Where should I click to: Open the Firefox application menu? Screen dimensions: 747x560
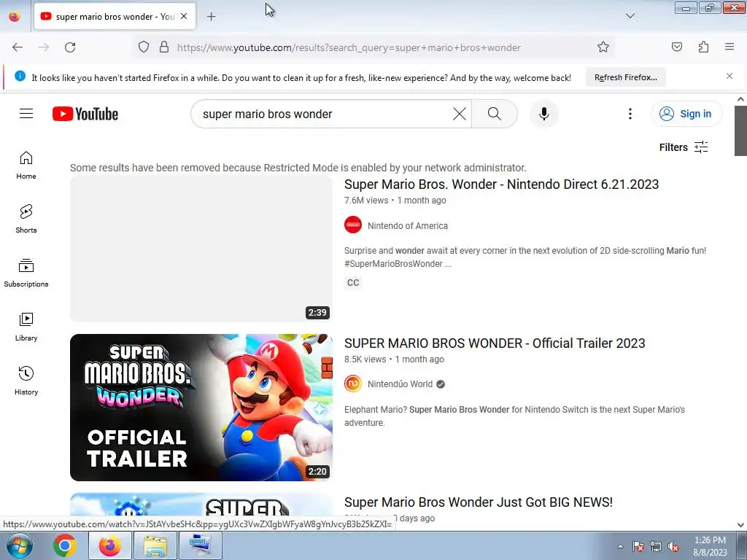click(x=729, y=47)
